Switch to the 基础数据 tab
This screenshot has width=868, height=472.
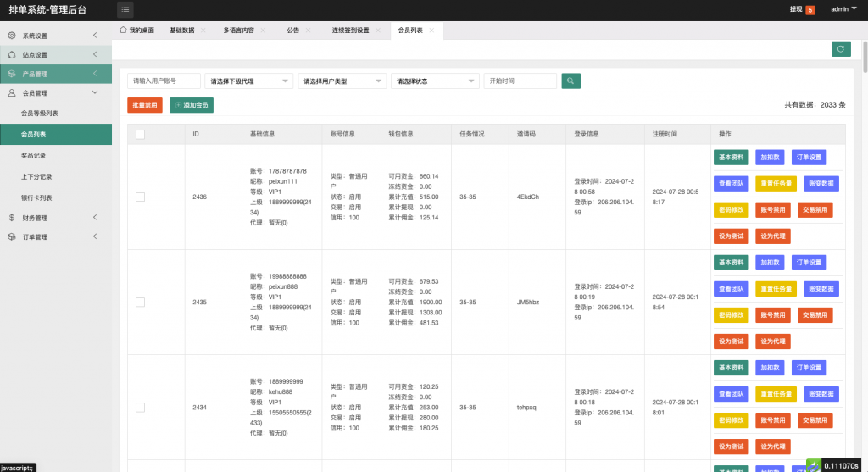click(x=181, y=31)
